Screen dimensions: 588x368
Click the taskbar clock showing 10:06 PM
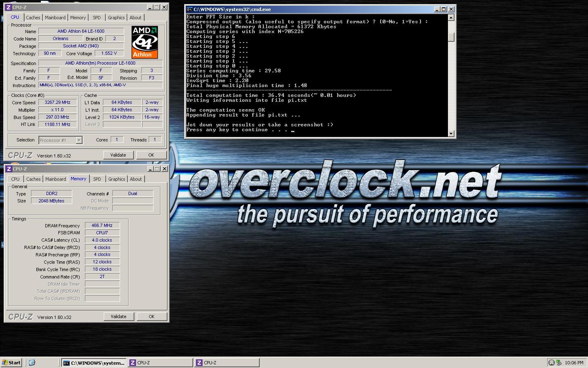[574, 363]
